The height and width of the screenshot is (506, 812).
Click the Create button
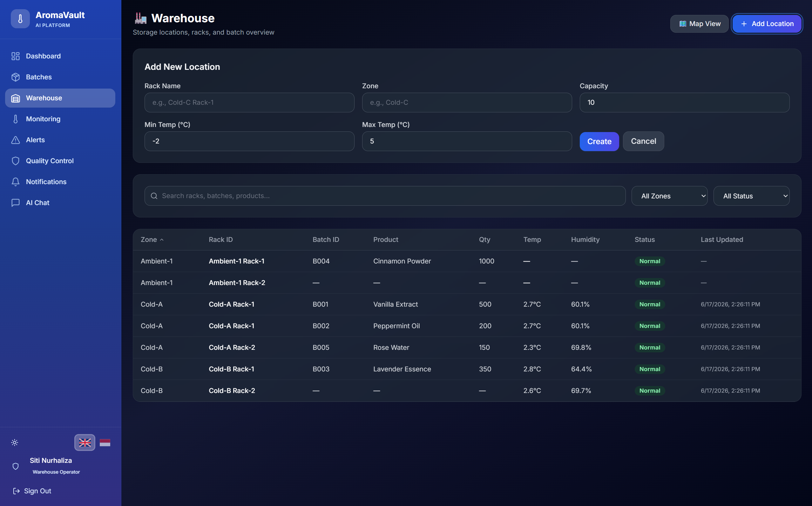point(599,141)
